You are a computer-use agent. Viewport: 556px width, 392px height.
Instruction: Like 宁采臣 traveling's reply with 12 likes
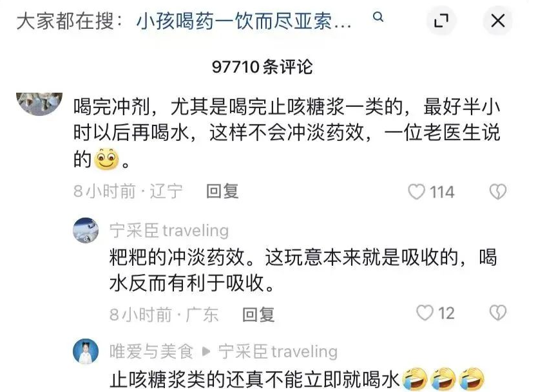pyautogui.click(x=425, y=313)
